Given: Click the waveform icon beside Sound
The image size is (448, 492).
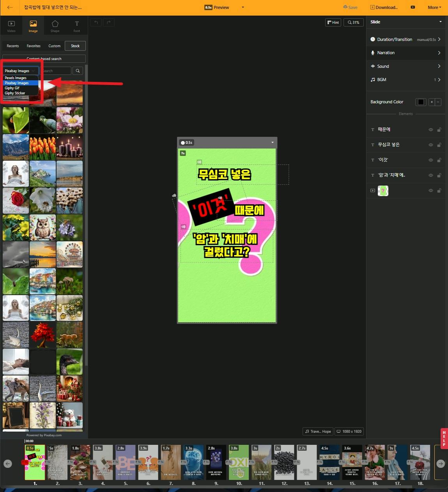Looking at the screenshot, I should click(373, 66).
